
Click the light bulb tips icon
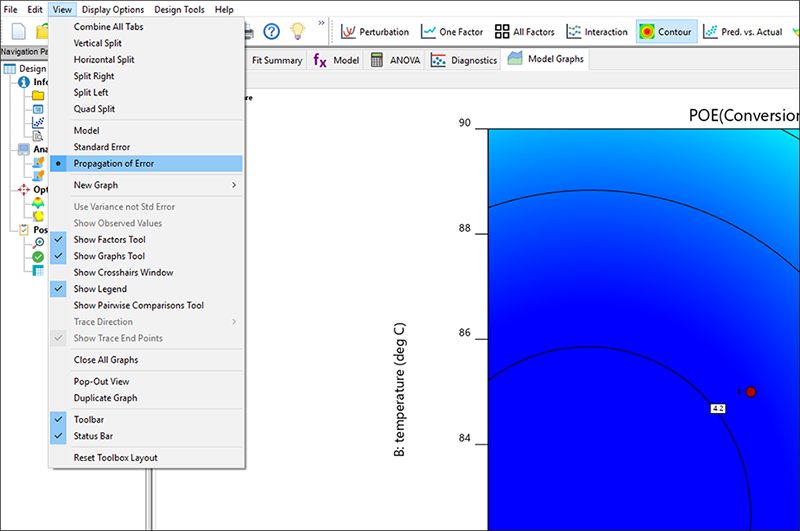(297, 32)
